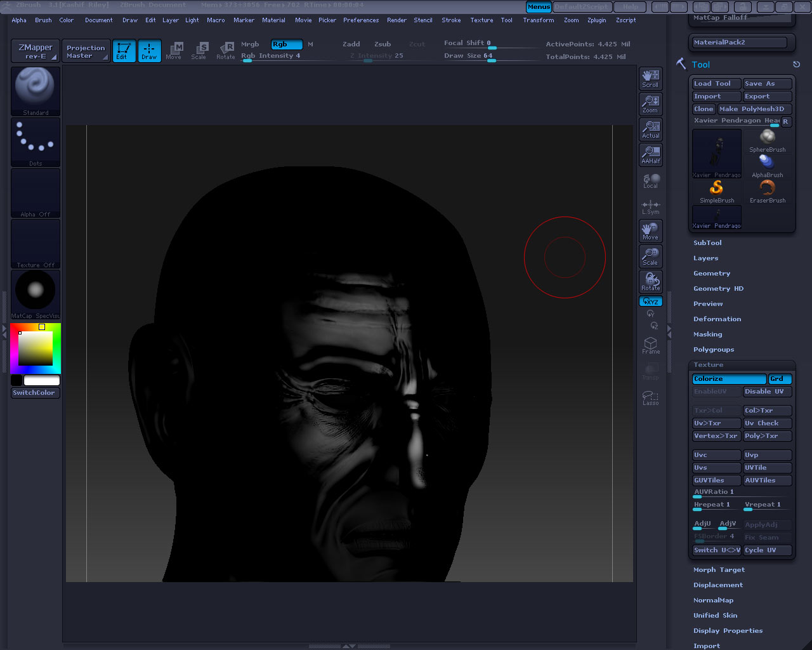Choose the EraserBrush tool icon
812x650 pixels.
(x=768, y=191)
